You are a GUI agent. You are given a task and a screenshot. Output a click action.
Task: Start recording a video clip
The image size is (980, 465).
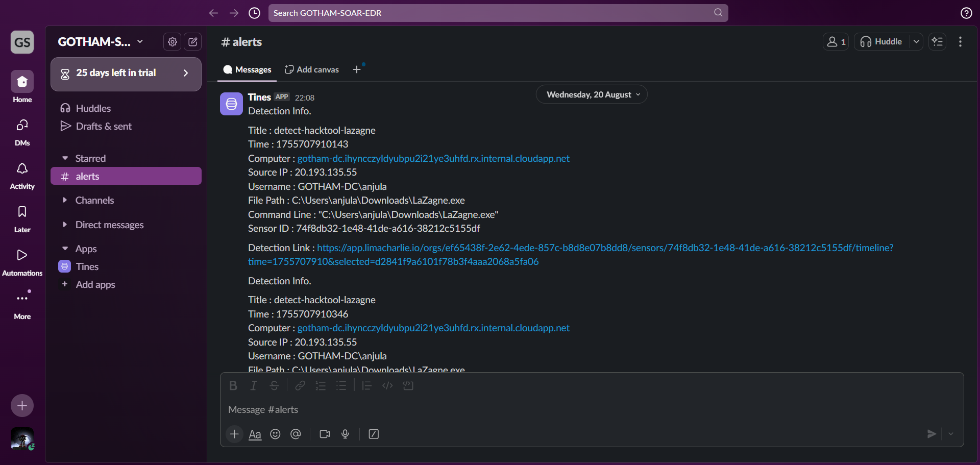point(325,434)
